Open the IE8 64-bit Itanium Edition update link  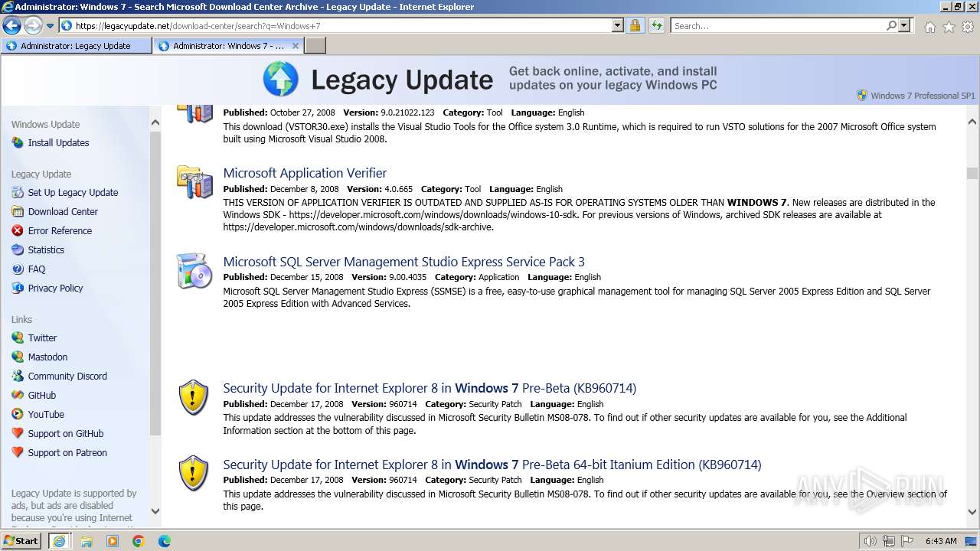(x=492, y=465)
